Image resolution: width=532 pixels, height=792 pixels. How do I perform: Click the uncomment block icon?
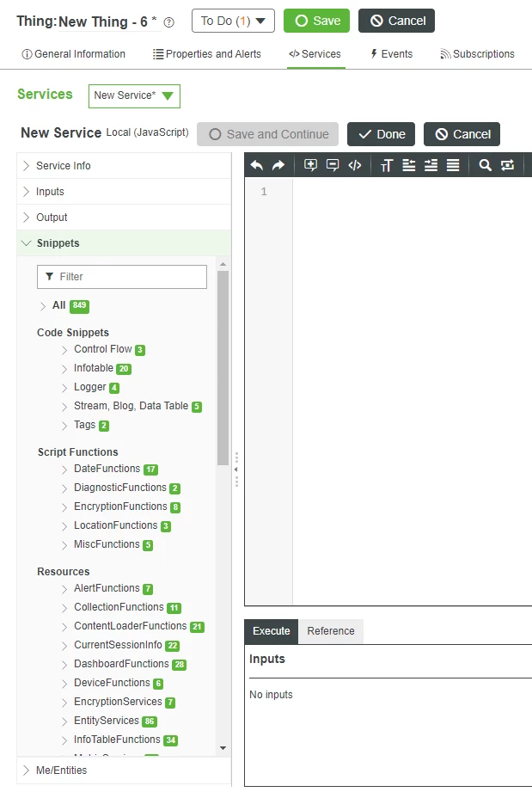333,165
